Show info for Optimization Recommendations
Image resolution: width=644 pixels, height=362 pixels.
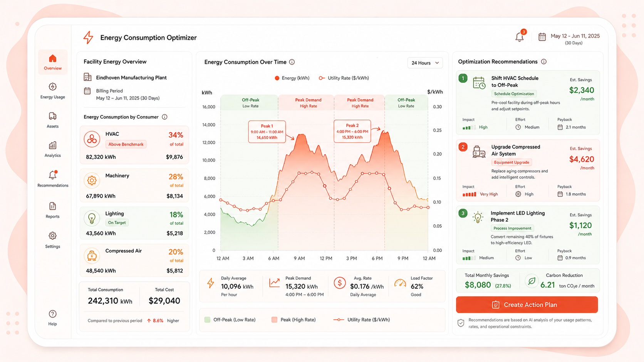544,62
